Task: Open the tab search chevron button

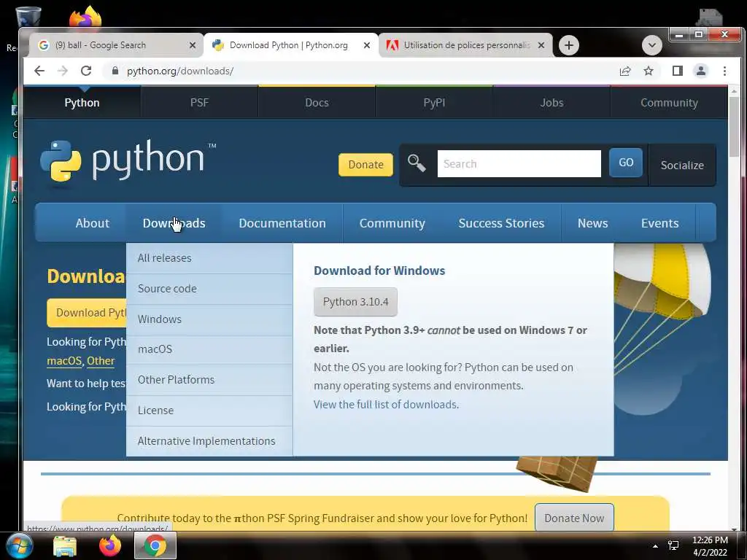Action: click(x=651, y=45)
